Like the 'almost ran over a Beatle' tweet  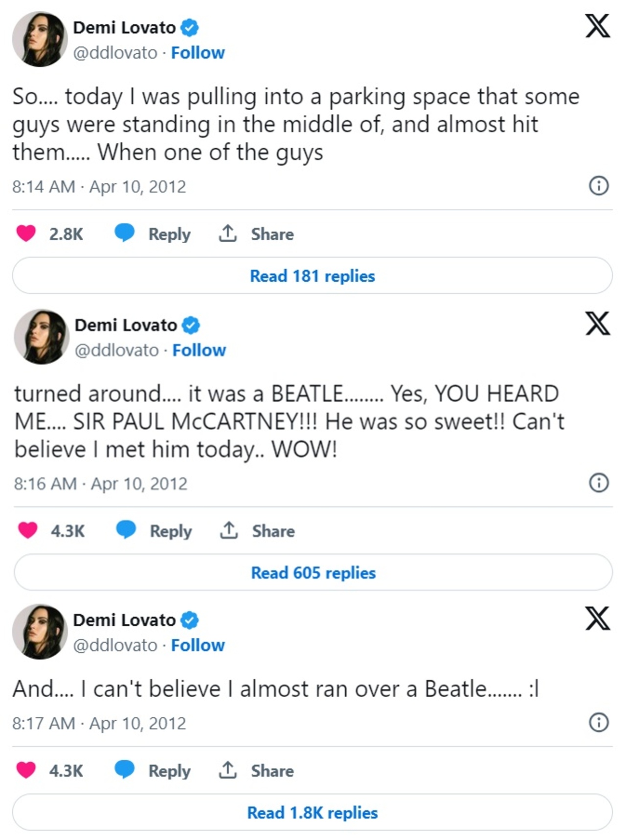[x=26, y=770]
